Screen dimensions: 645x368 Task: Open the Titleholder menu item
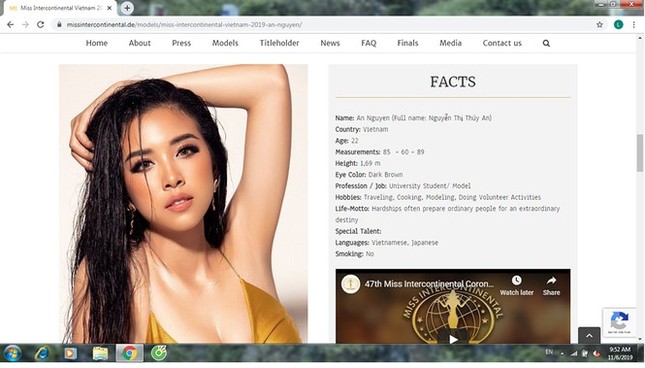coord(279,43)
